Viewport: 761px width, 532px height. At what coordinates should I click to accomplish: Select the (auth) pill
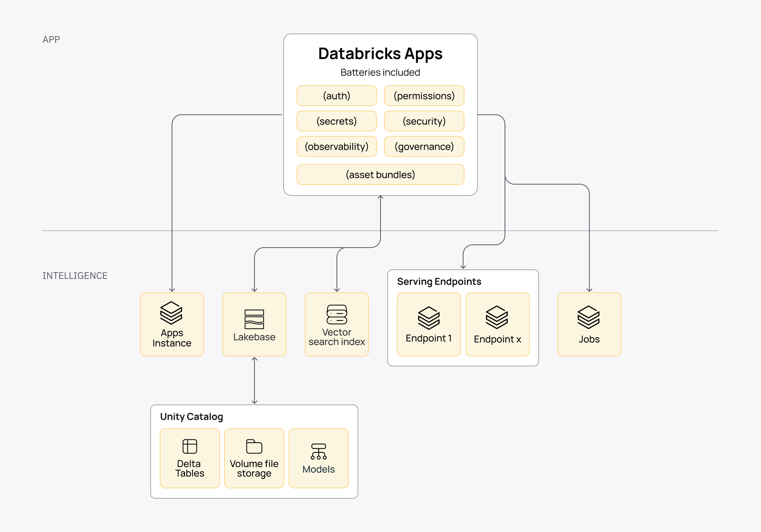pos(337,95)
